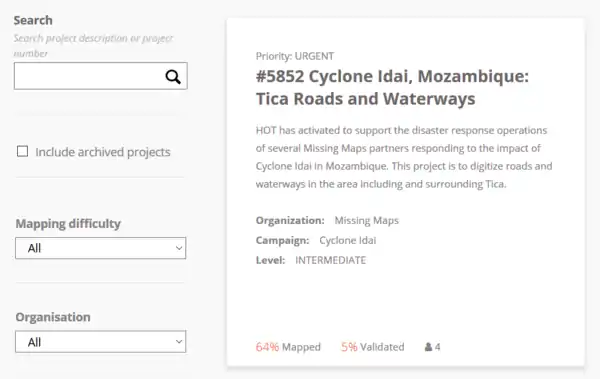Open the Mapping difficulty dropdown
600x379 pixels.
101,248
